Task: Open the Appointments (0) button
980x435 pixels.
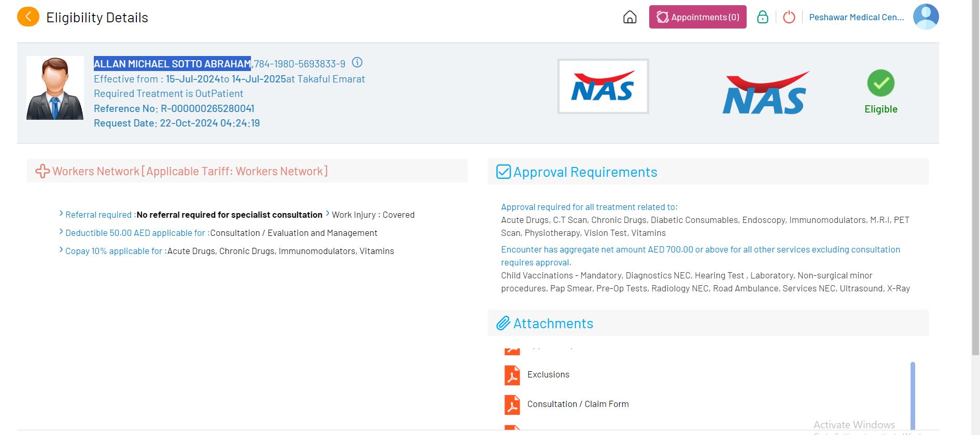Action: (x=697, y=17)
